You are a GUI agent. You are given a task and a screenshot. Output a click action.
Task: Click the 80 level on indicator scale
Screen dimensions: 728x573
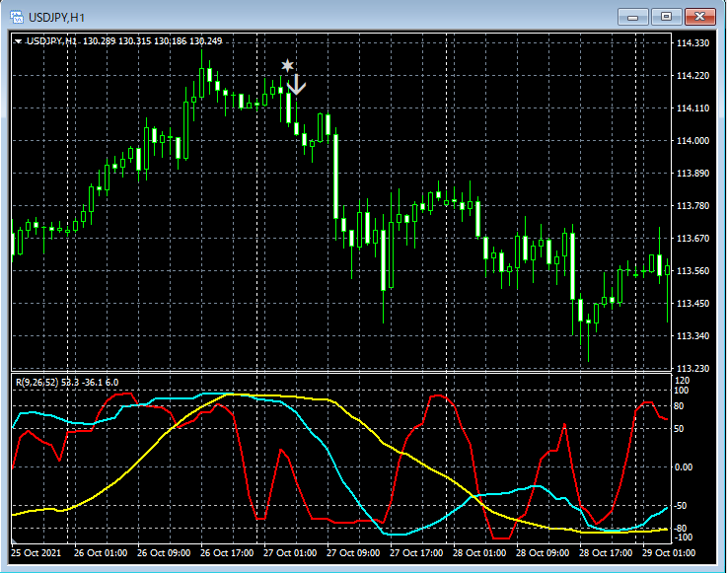[679, 406]
